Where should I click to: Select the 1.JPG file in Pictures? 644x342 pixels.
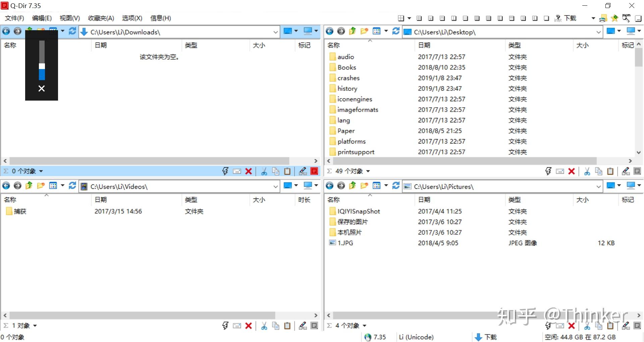345,243
